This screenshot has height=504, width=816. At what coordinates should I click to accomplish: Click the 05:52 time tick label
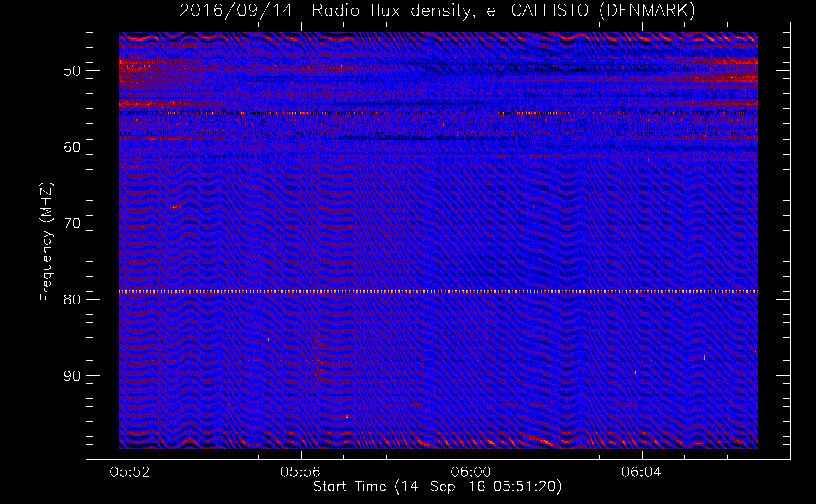[x=131, y=472]
